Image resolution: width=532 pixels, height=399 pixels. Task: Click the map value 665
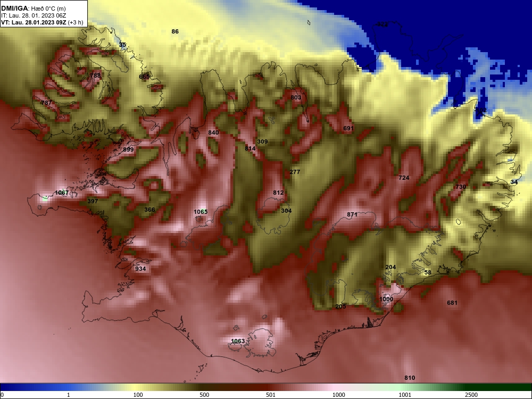coord(144,77)
